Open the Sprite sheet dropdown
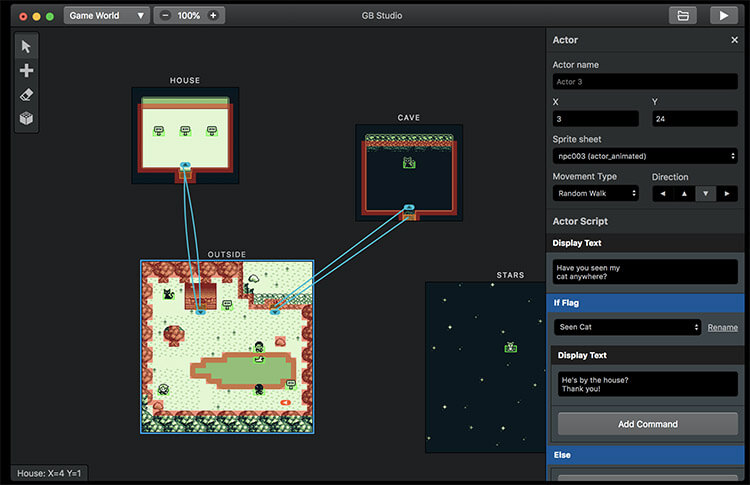Screen dimensions: 750x485 [x=645, y=156]
